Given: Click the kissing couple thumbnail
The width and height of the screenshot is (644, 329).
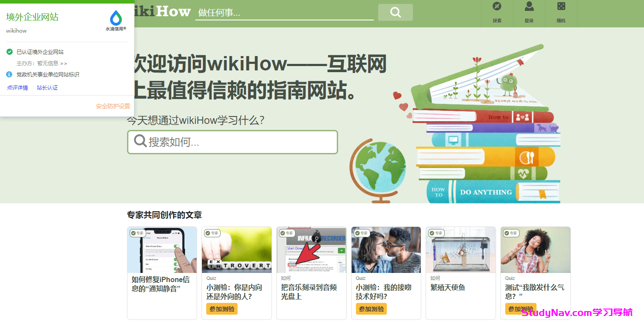Looking at the screenshot, I should [x=386, y=250].
